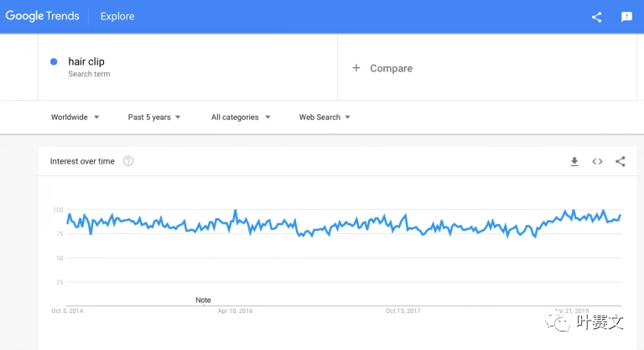Open the feedback icon in header

tap(626, 17)
